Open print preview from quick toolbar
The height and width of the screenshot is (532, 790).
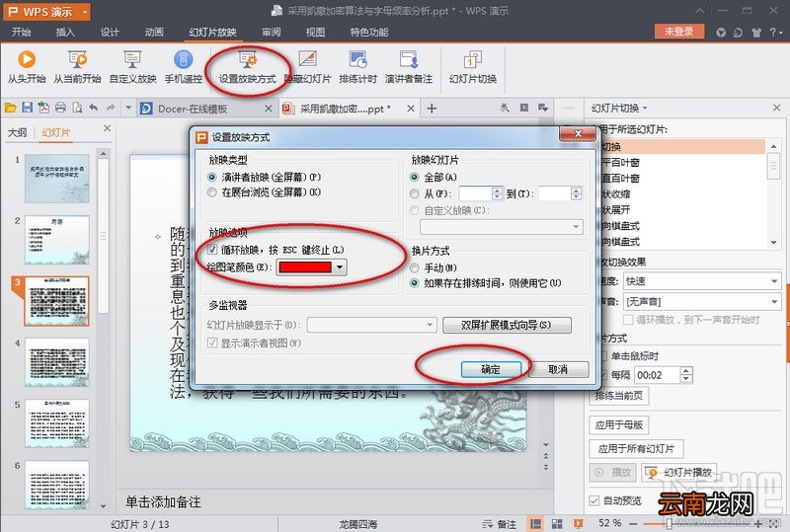coord(77,108)
